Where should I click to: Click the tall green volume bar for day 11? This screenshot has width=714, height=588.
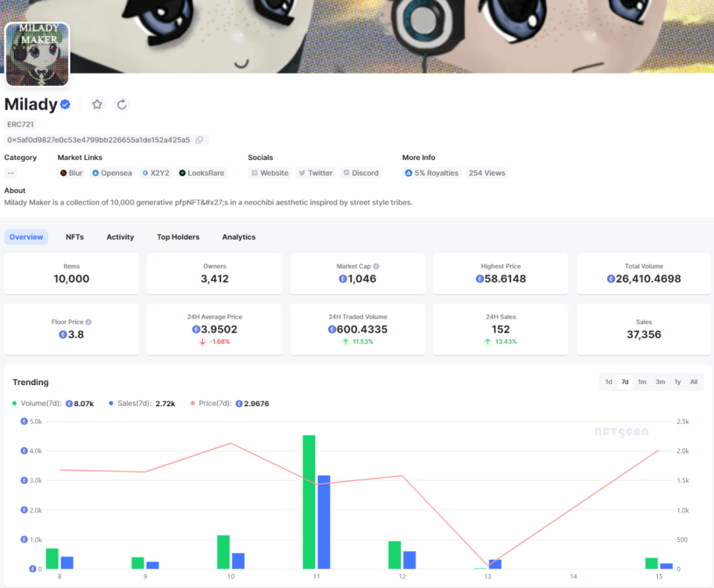coord(309,502)
